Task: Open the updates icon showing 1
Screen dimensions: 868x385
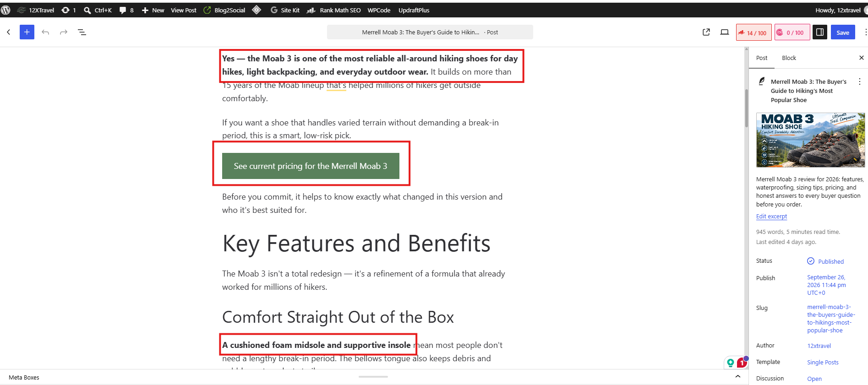Action: click(69, 10)
